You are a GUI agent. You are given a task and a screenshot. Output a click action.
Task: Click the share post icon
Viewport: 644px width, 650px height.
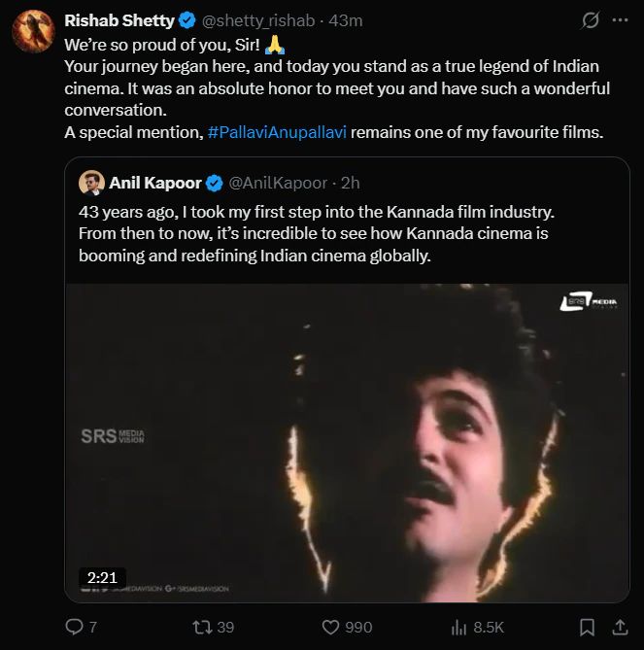click(x=620, y=627)
